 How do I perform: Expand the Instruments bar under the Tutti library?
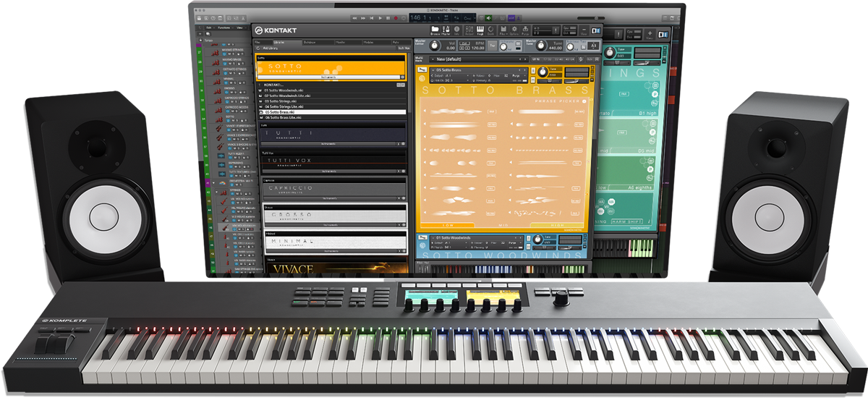[x=328, y=144]
